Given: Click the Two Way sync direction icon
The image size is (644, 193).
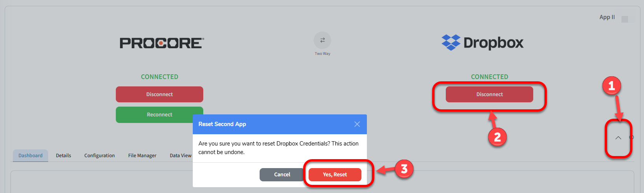Looking at the screenshot, I should point(322,40).
